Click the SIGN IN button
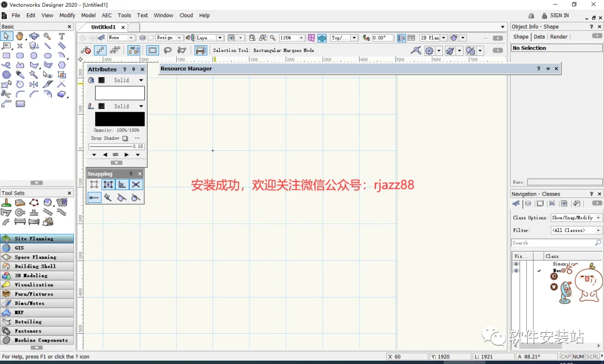 (x=555, y=16)
